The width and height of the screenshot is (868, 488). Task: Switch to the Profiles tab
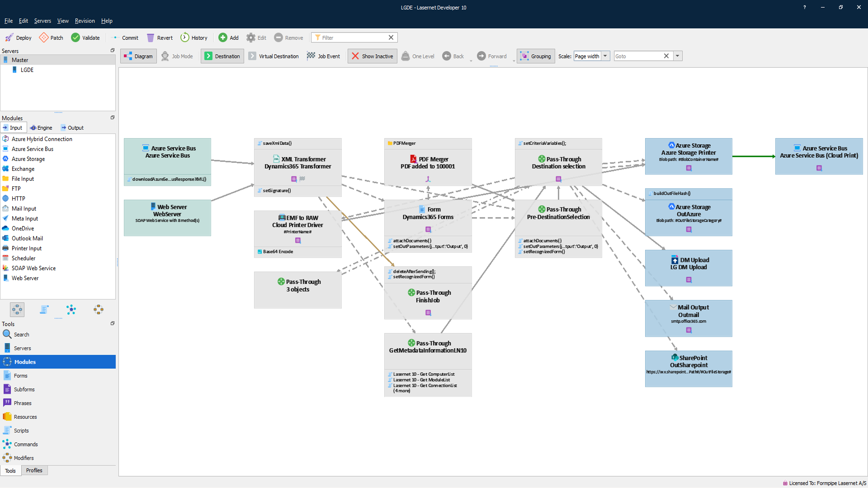pyautogui.click(x=34, y=470)
